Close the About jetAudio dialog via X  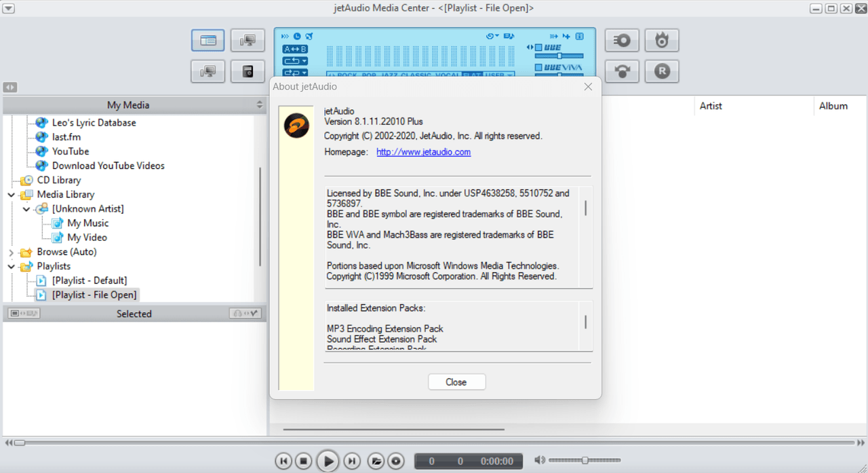(x=588, y=86)
